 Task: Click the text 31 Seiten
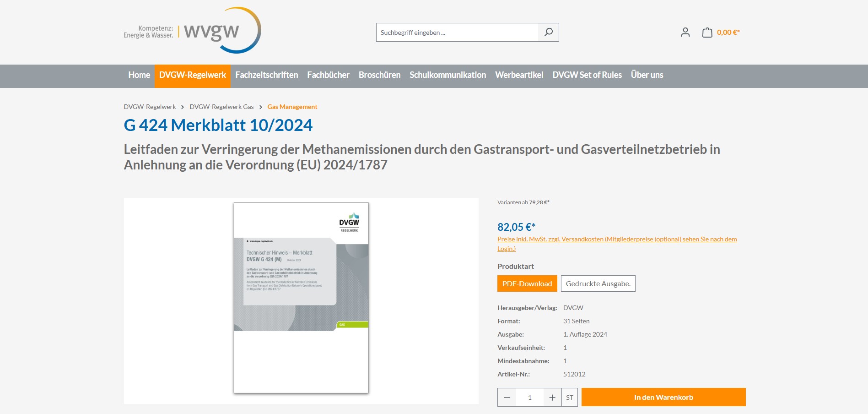click(x=576, y=321)
